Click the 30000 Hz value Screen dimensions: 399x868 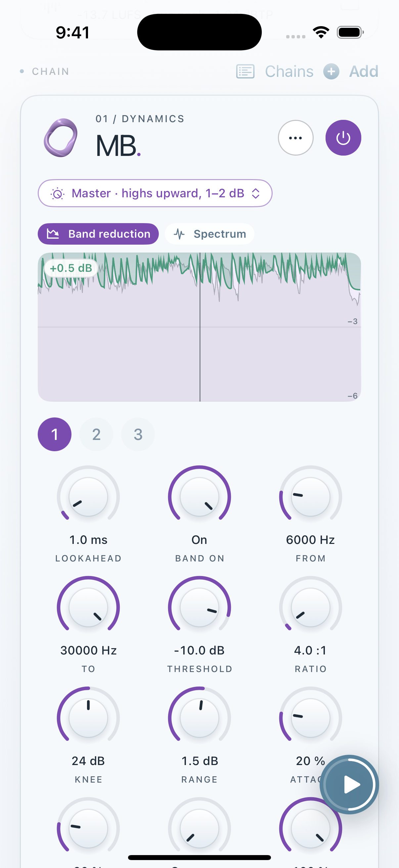point(88,650)
